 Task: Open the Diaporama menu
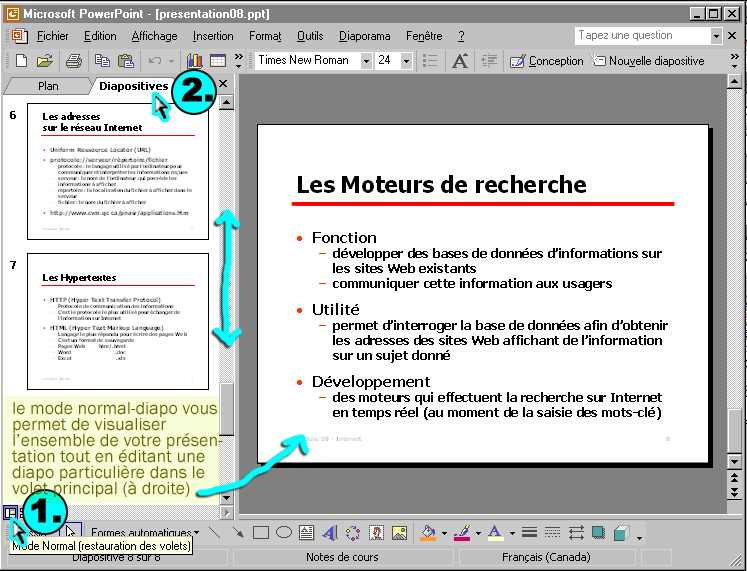(x=364, y=36)
